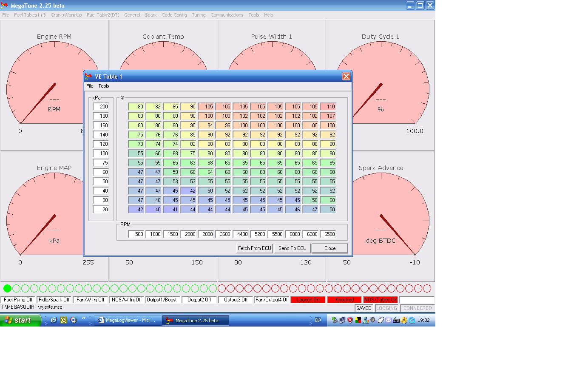
Task: Open Code Config menu in main window
Action: [x=174, y=15]
